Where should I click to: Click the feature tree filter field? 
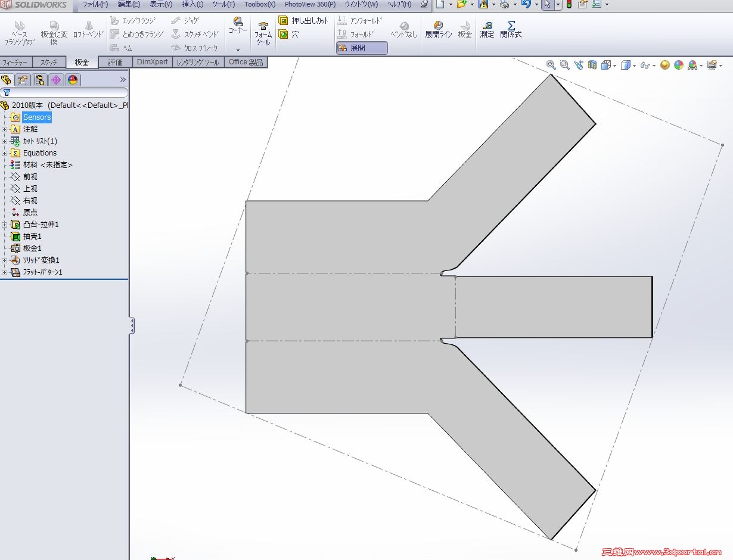[x=64, y=92]
